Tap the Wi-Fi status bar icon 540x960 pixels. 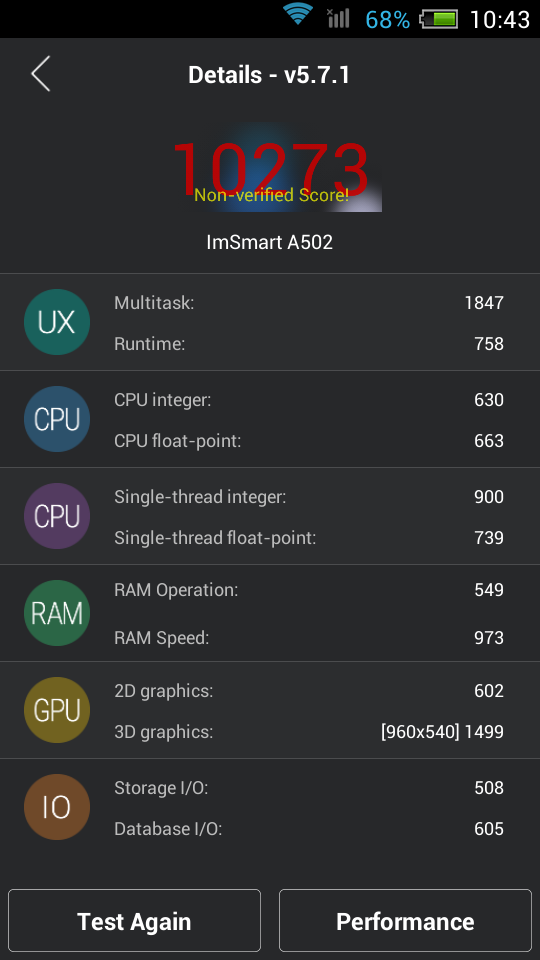click(298, 14)
